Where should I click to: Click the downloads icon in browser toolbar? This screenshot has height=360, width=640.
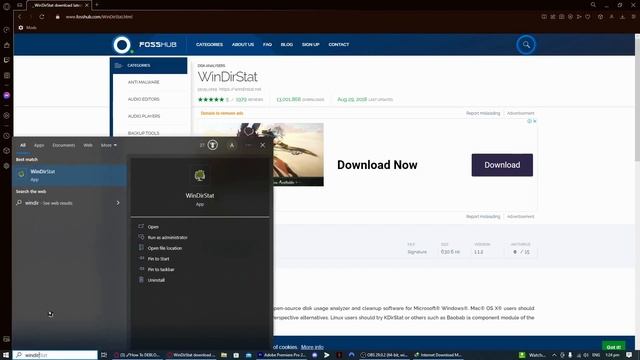tap(622, 17)
